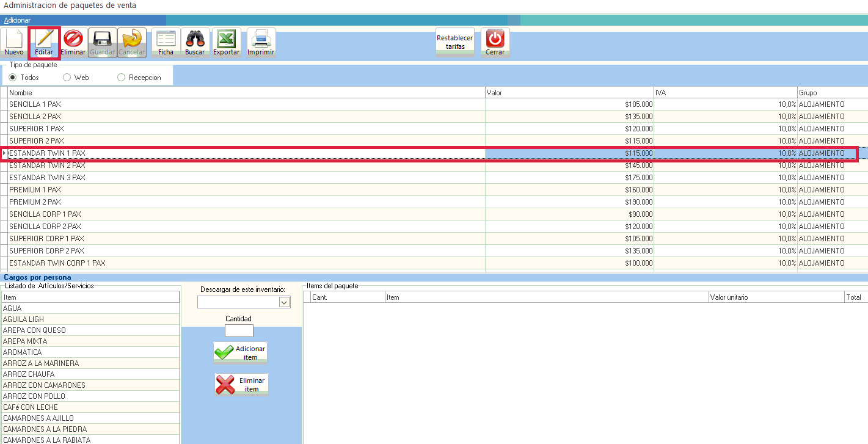Screen dimensions: 868x444
Task: Select the Todos package type radio
Action: pos(13,78)
